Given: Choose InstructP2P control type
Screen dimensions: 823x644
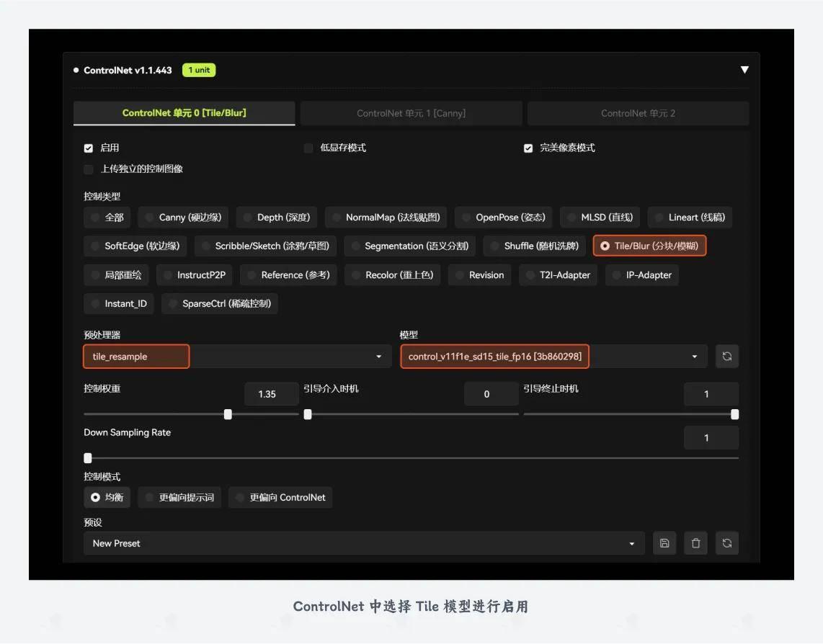Looking at the screenshot, I should (x=194, y=275).
